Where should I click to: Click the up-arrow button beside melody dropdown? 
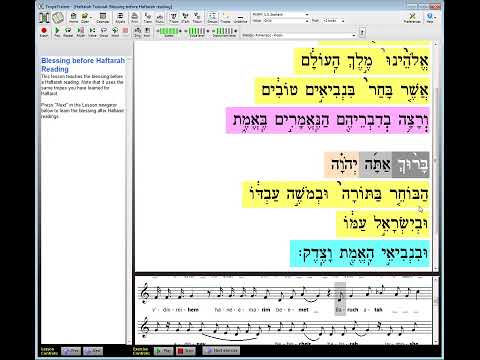pyautogui.click(x=362, y=33)
